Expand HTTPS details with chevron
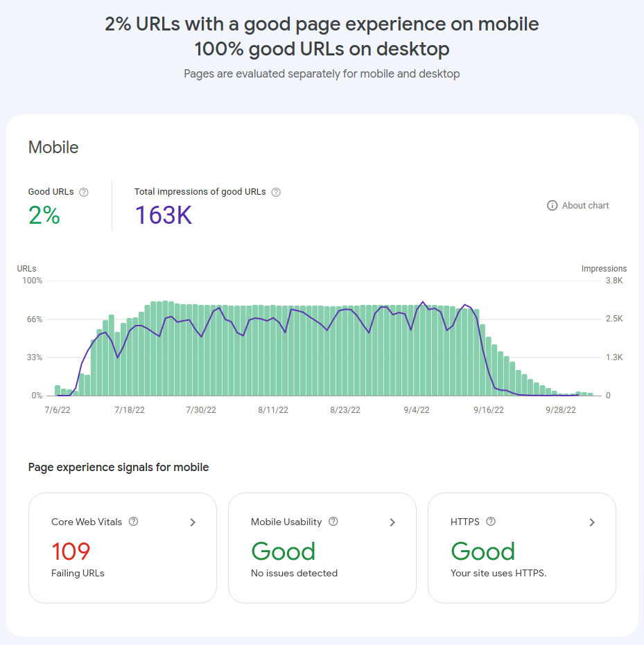The width and height of the screenshot is (644, 645). coord(592,522)
